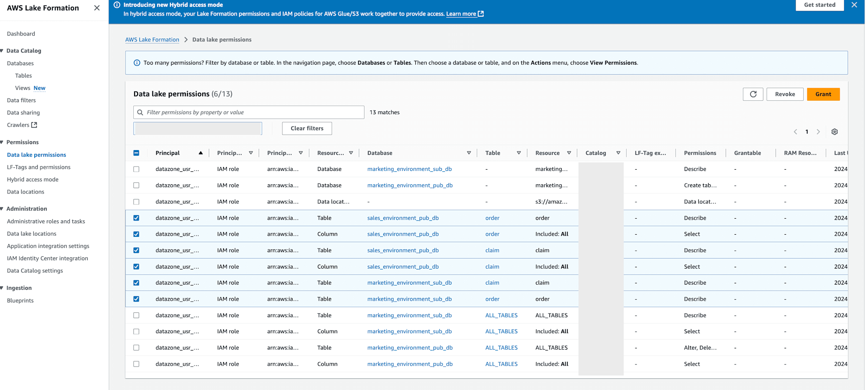The image size is (868, 390).
Task: Uncheck the sales_environment_pub_db order Table row
Action: tap(136, 218)
